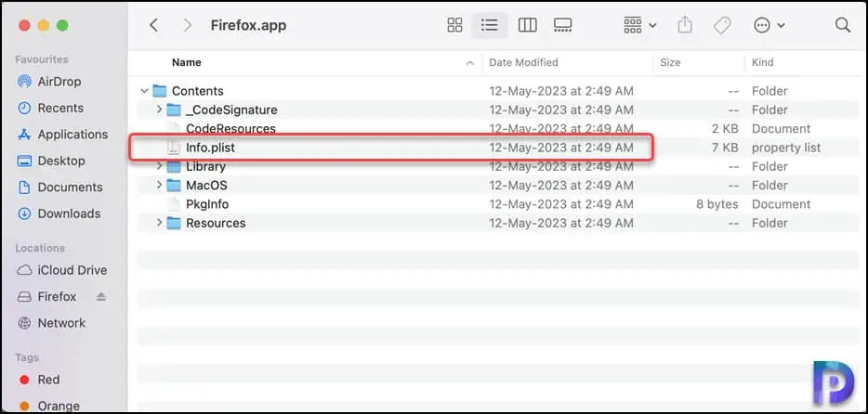The image size is (868, 414).
Task: Select the MacOS folder
Action: coord(498,185)
